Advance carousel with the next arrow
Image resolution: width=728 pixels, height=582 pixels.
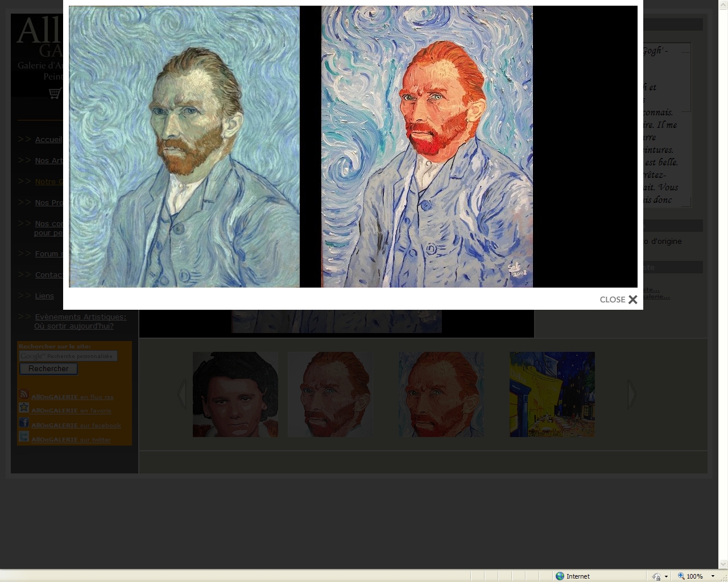click(x=631, y=394)
